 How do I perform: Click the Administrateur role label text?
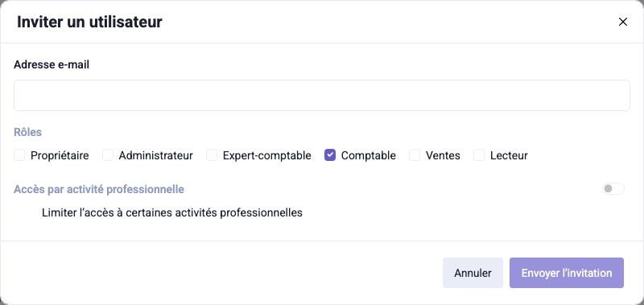pos(155,156)
